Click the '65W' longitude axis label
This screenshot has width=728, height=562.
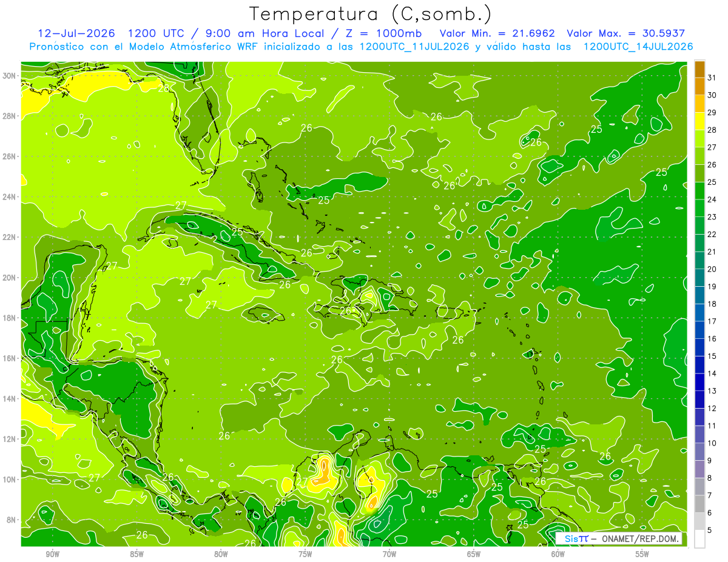[474, 554]
